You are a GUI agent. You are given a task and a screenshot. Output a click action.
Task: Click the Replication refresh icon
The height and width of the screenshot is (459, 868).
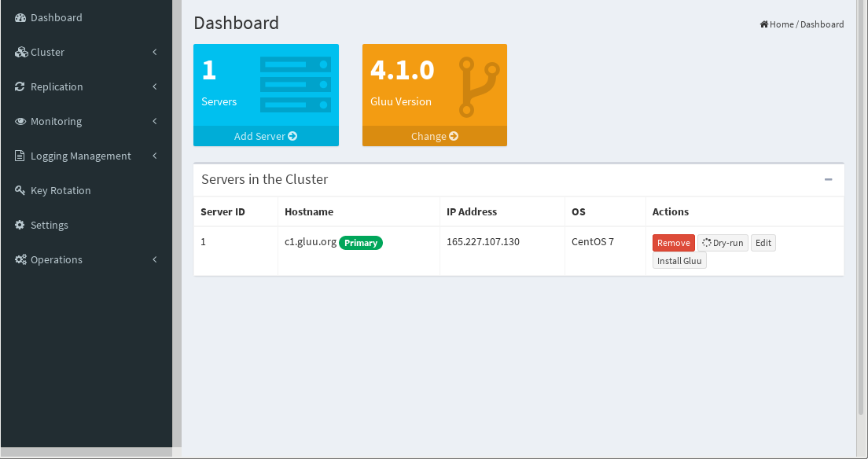[x=20, y=86]
